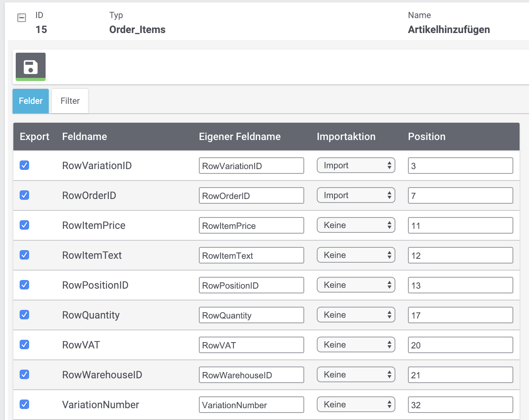This screenshot has width=529, height=420.
Task: Click the Position input showing 32
Action: (460, 405)
